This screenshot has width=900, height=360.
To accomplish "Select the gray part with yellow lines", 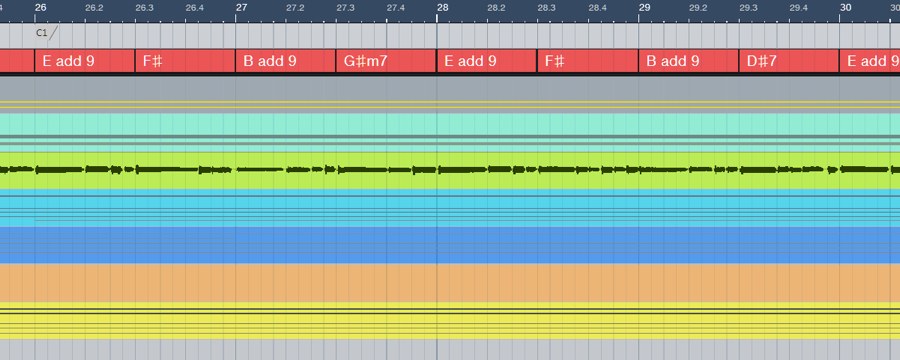I will (x=450, y=94).
